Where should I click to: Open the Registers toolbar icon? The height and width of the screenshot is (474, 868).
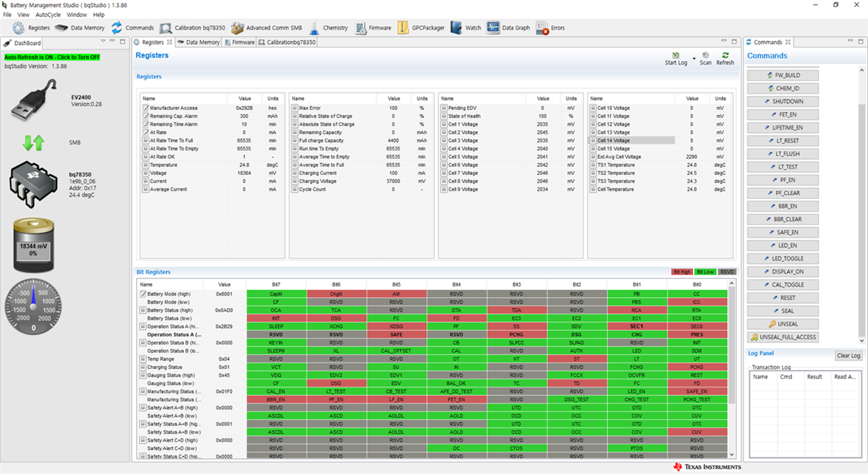(x=19, y=28)
